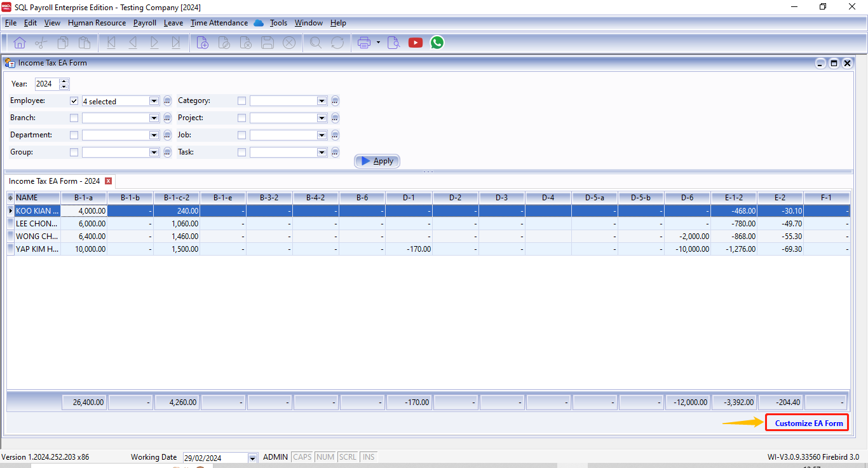Open the Payroll menu

click(x=144, y=23)
